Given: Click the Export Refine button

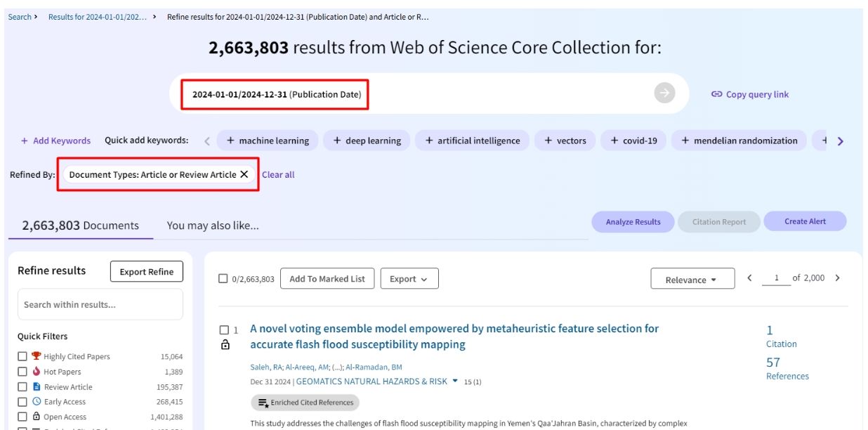Looking at the screenshot, I should (147, 272).
